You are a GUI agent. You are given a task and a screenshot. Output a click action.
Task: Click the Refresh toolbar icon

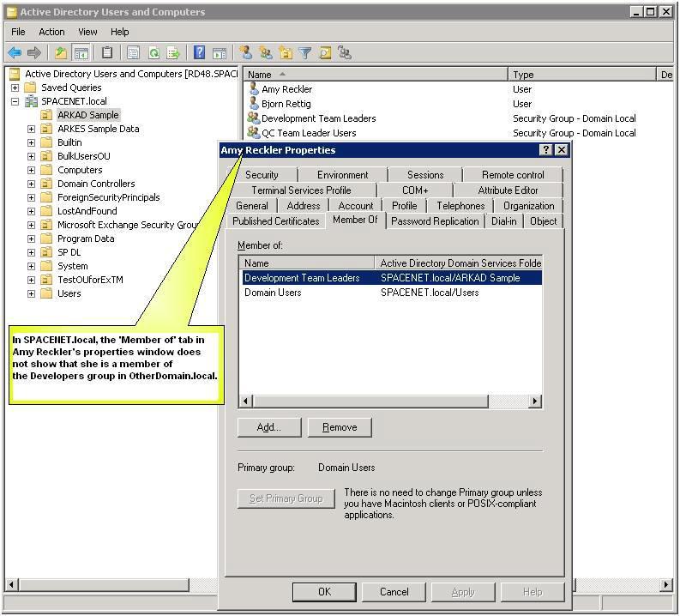click(154, 53)
